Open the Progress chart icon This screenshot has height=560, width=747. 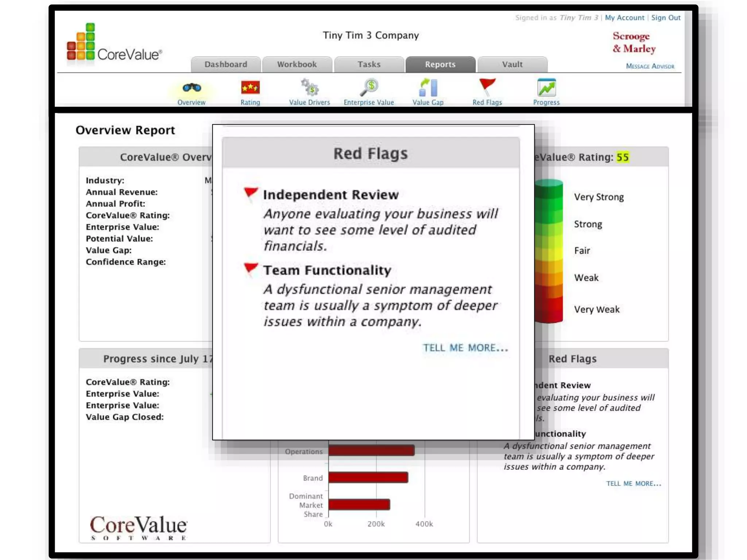[546, 88]
